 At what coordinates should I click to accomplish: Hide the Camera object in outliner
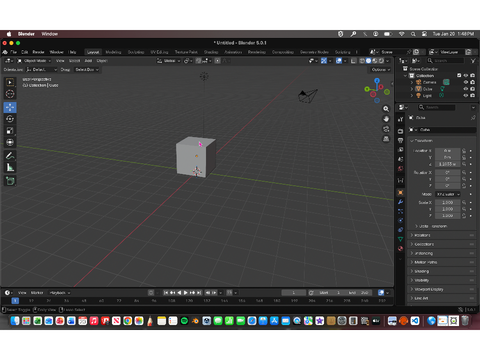(x=466, y=82)
